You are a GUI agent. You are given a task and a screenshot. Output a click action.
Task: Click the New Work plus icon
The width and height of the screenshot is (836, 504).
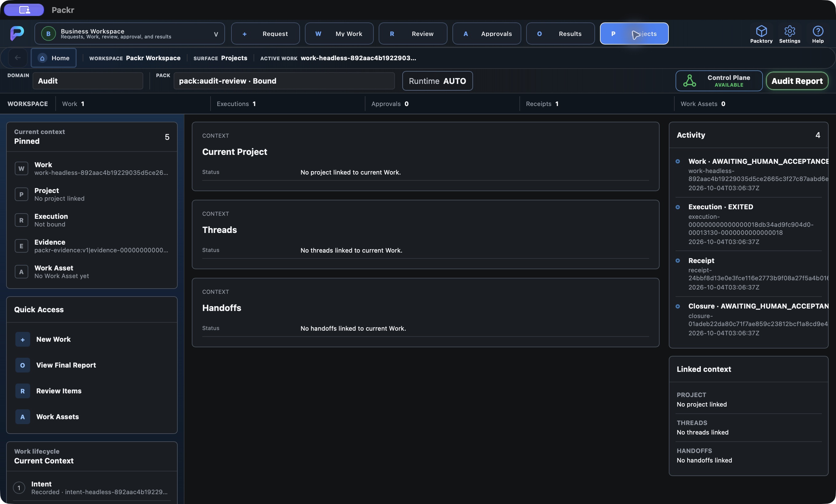click(22, 340)
